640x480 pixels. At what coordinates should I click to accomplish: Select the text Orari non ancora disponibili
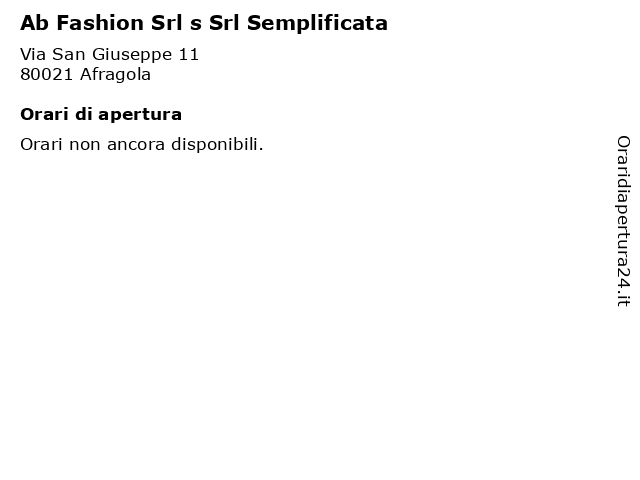[x=142, y=144]
